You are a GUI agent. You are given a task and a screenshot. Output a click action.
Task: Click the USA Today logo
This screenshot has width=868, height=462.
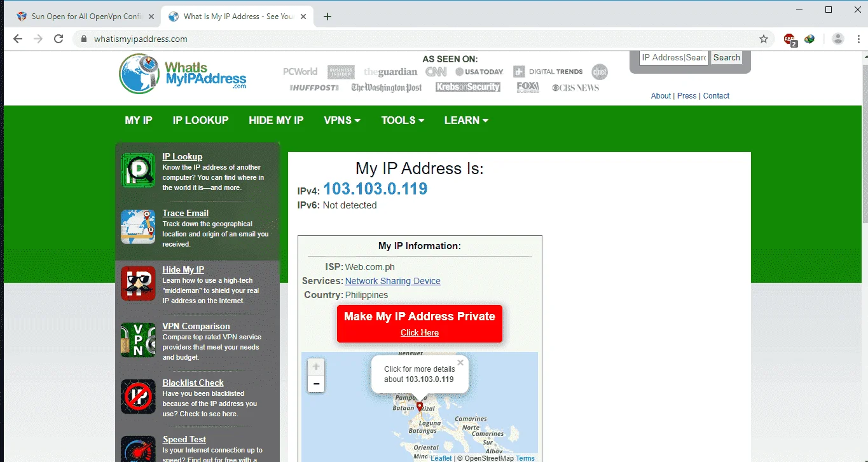479,72
